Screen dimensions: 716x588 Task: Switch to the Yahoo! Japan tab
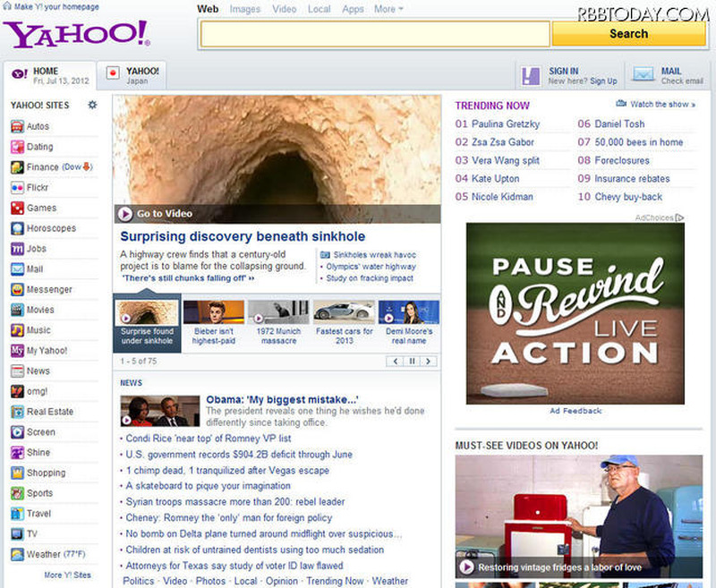pos(134,74)
